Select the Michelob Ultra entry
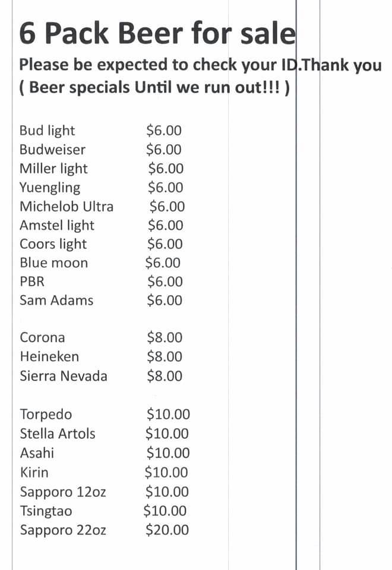Screen dimensions: 392x570 pos(67,207)
